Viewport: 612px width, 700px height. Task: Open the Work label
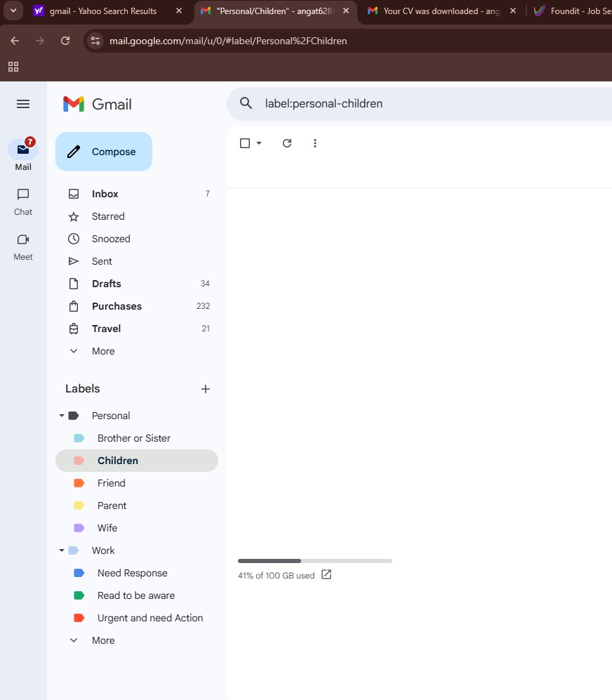[103, 550]
